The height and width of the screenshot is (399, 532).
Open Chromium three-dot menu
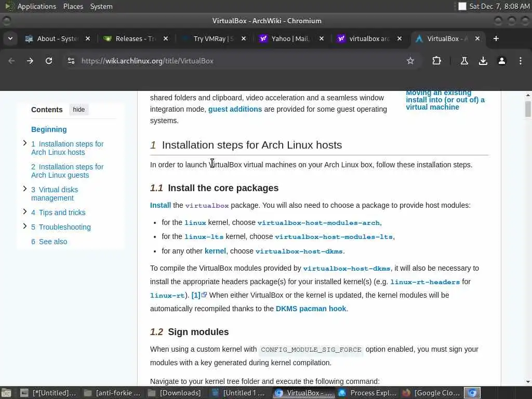tap(521, 61)
